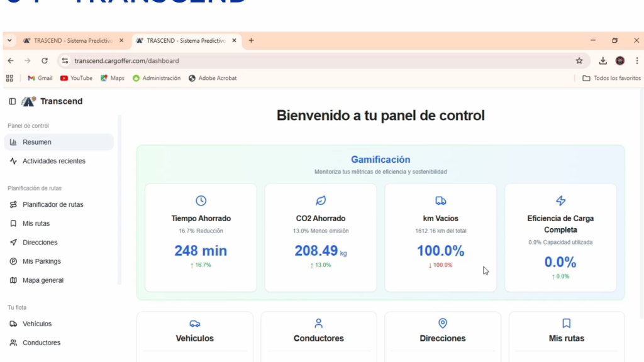
Task: Click the Mis rutas card bookmark icon
Action: [566, 323]
